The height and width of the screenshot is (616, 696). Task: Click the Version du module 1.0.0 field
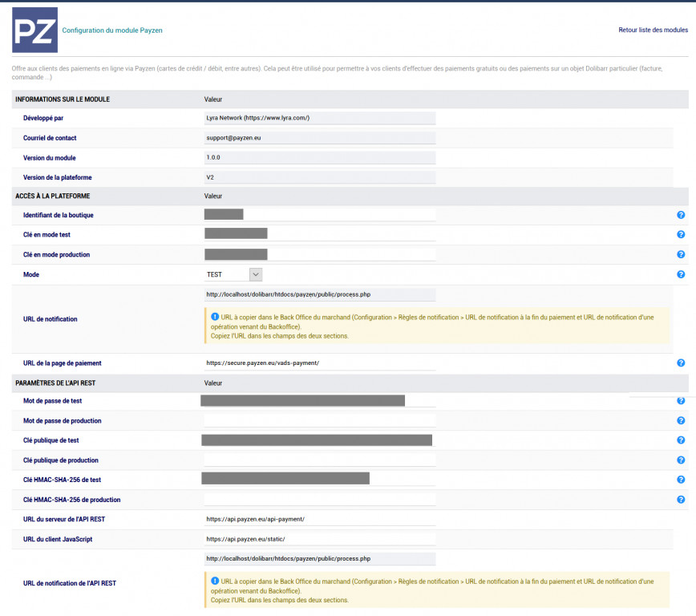coord(320,158)
